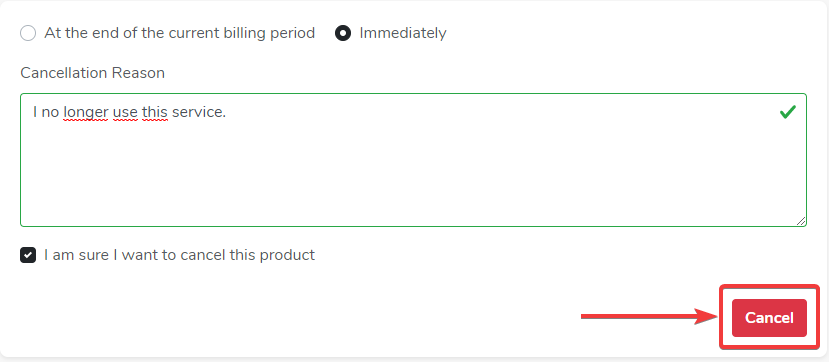Click the underlined word "use" in the reason
This screenshot has width=829, height=362.
[125, 113]
